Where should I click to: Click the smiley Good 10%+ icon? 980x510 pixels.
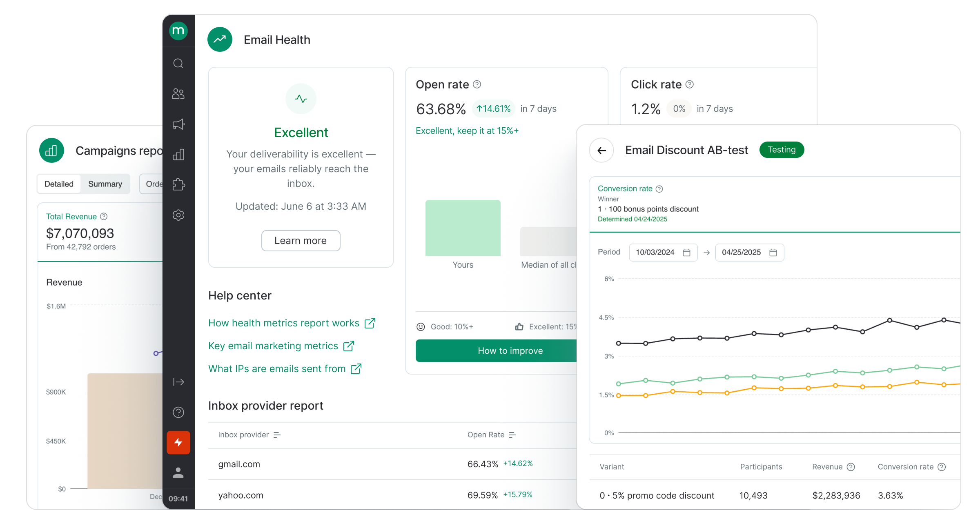click(421, 327)
